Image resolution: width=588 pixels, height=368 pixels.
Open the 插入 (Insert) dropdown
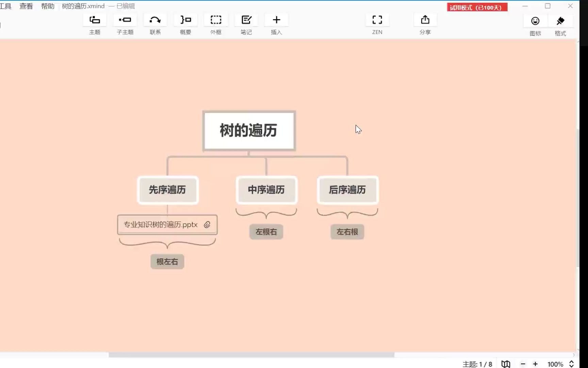(276, 24)
